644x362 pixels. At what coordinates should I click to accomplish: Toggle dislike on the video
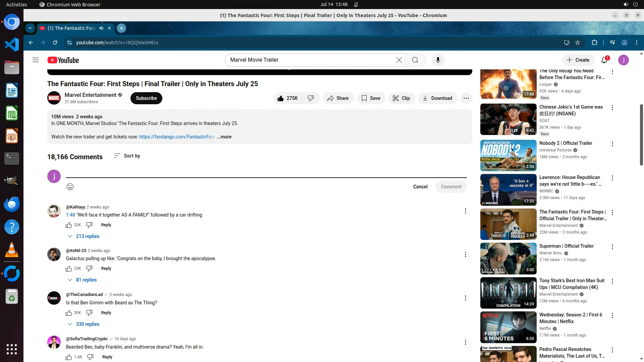(311, 98)
